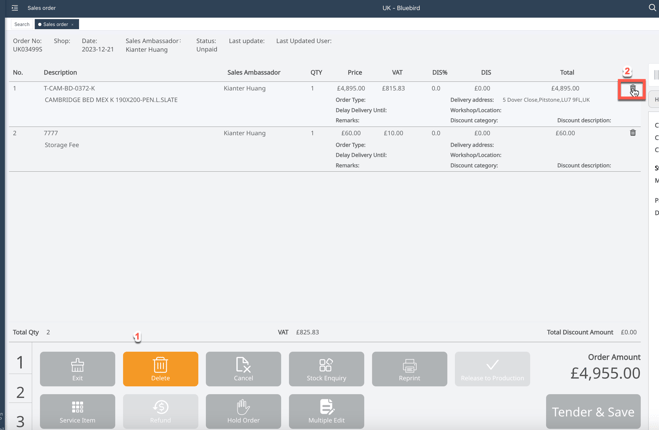Switch to the Search tab
The height and width of the screenshot is (430, 659).
click(21, 24)
